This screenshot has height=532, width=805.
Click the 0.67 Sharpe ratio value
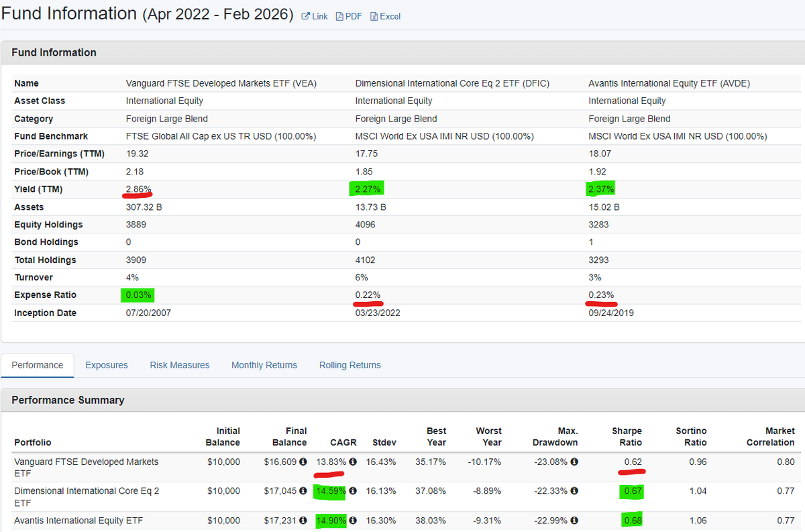[632, 491]
